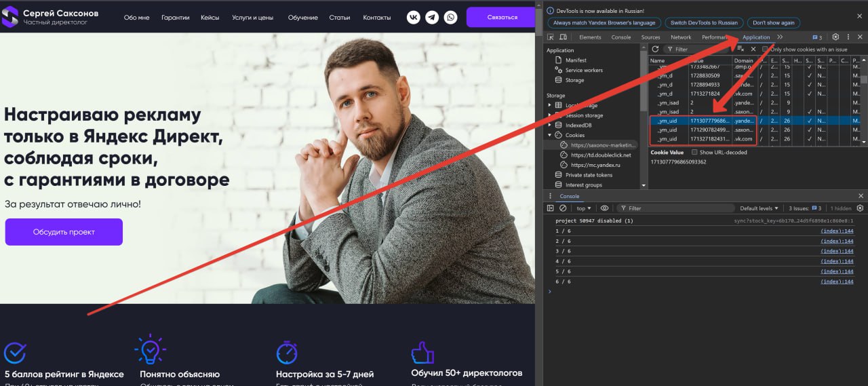This screenshot has height=386, width=868.
Task: Open the DevTools three-dot customize menu
Action: 848,37
